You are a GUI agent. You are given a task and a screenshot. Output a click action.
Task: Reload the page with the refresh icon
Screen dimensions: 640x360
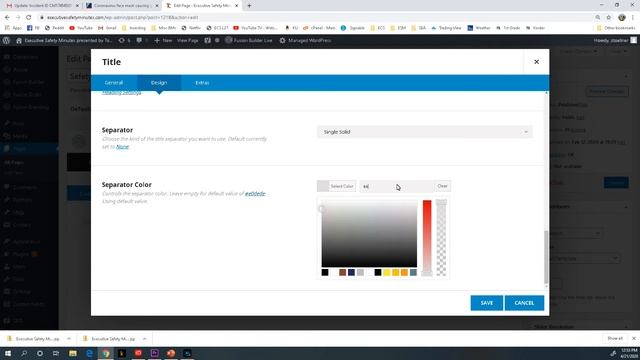(x=29, y=17)
